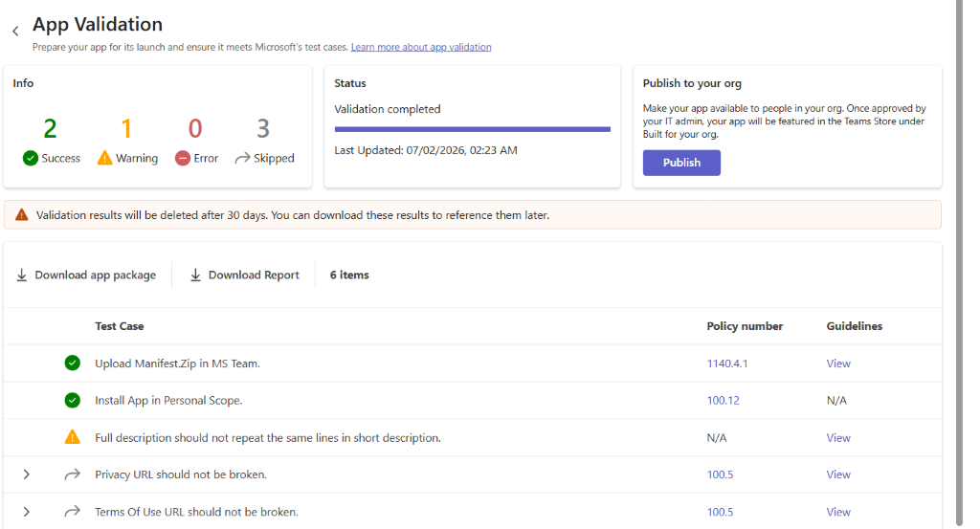This screenshot has width=980, height=529.
Task: View guidelines for Upload Manifest.Zip test
Action: point(838,364)
